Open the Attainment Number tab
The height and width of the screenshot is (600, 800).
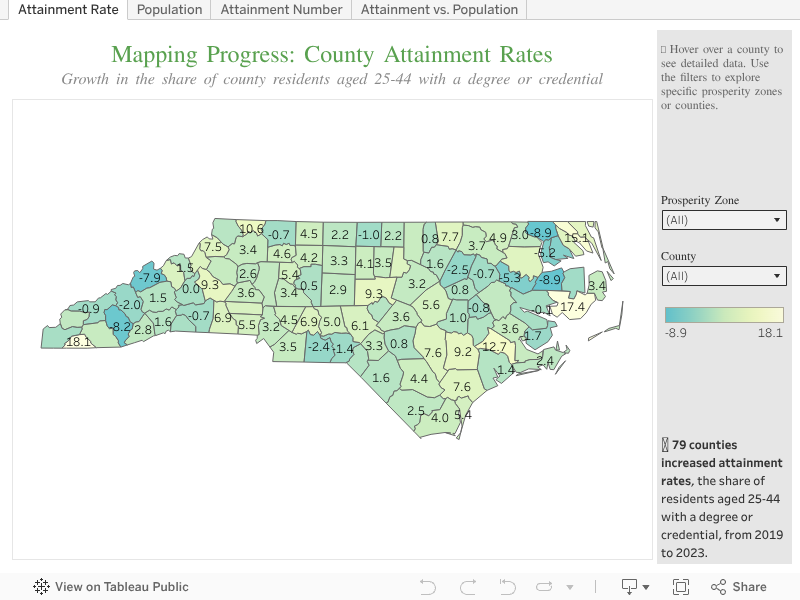281,10
